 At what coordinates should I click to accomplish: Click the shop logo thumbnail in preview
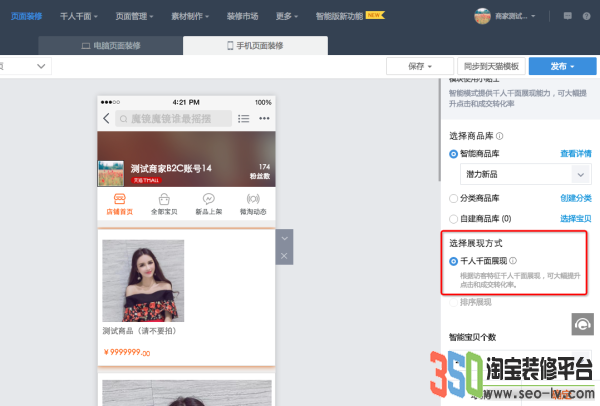pyautogui.click(x=111, y=173)
